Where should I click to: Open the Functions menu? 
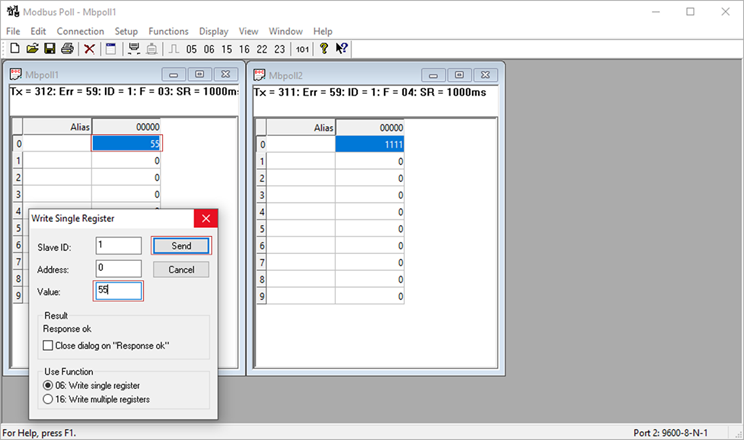(x=168, y=31)
